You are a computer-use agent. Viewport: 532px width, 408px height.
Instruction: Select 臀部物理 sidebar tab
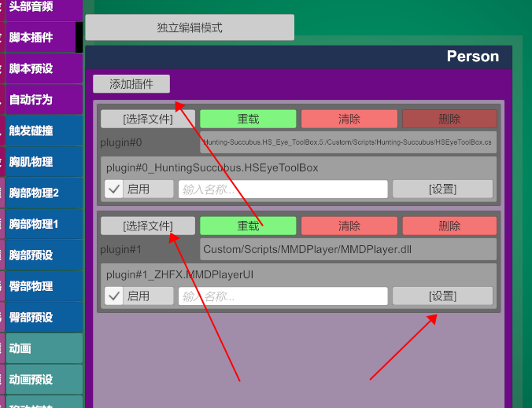click(x=44, y=286)
